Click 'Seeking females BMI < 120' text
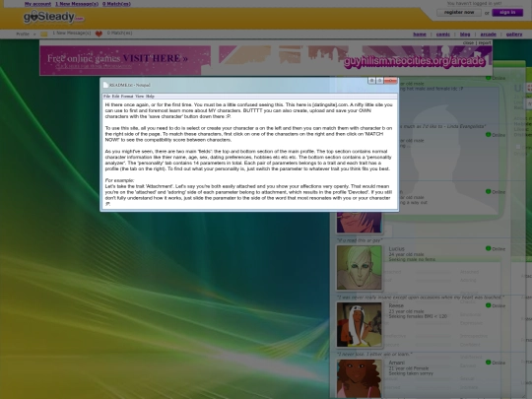Screen dimensions: 532x399 [x=418, y=316]
